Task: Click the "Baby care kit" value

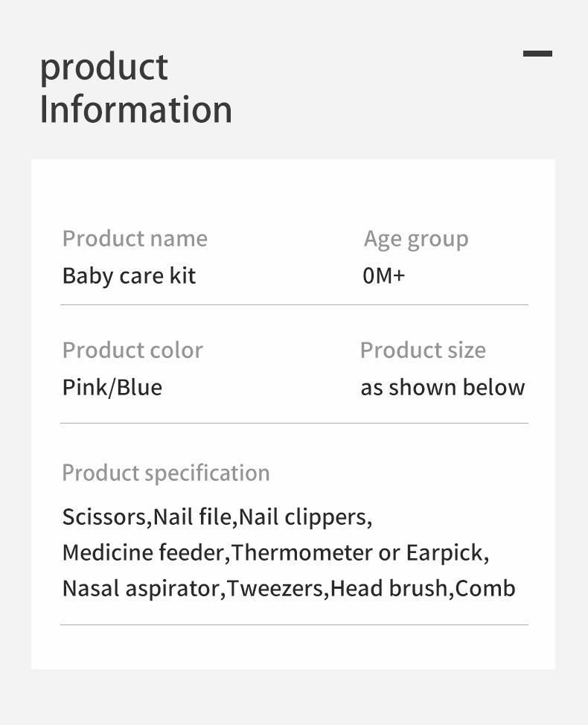Action: [129, 275]
